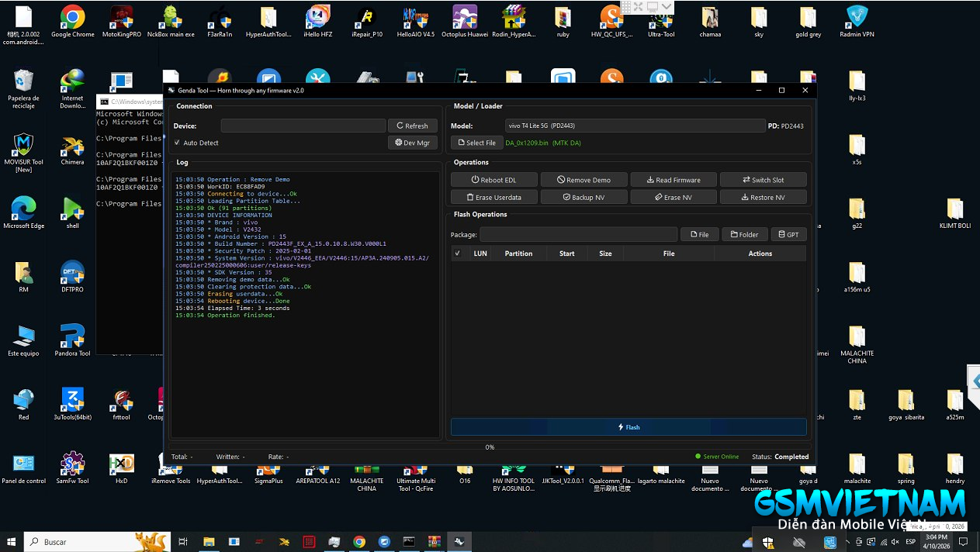980x552 pixels.
Task: Click the Refresh device button
Action: click(412, 126)
